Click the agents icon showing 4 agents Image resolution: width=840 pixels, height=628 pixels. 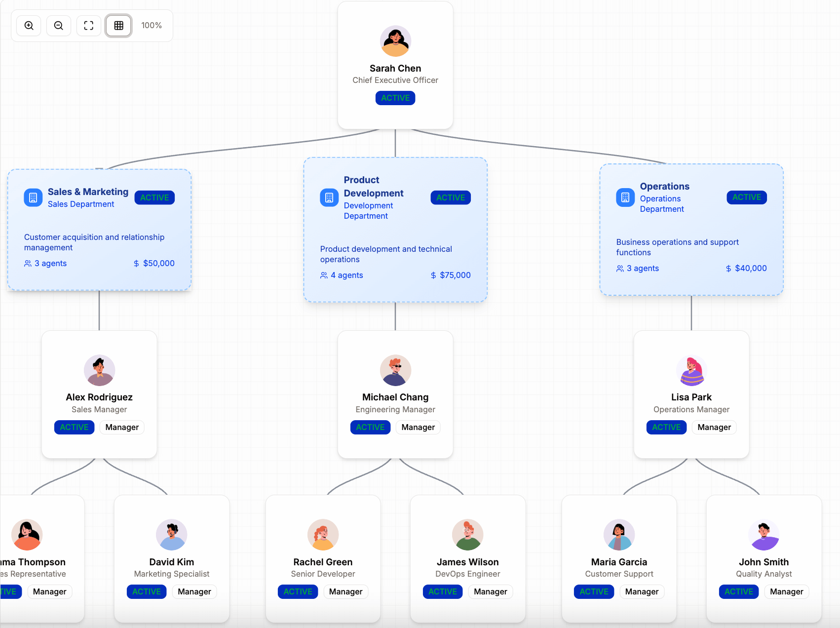324,275
